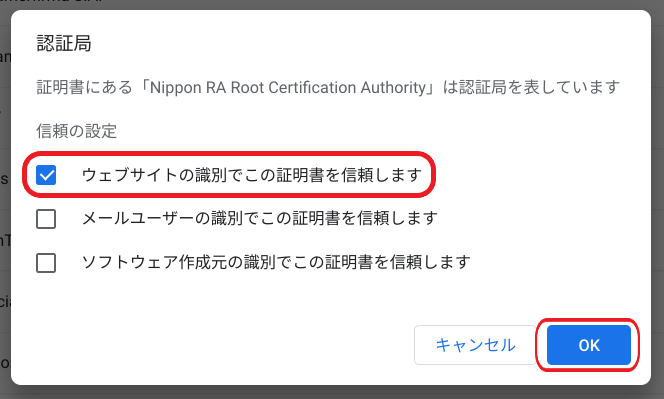
Task: Click the ウェブサイトの識別でこの証明書を信頼します label
Action: (252, 175)
